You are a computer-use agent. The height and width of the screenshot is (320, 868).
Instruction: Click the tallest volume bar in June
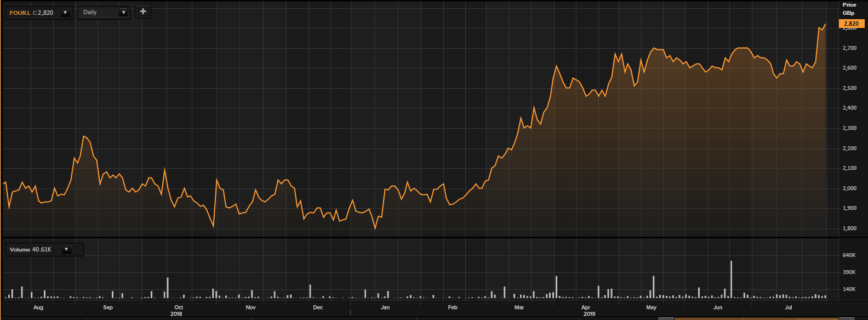(x=731, y=279)
